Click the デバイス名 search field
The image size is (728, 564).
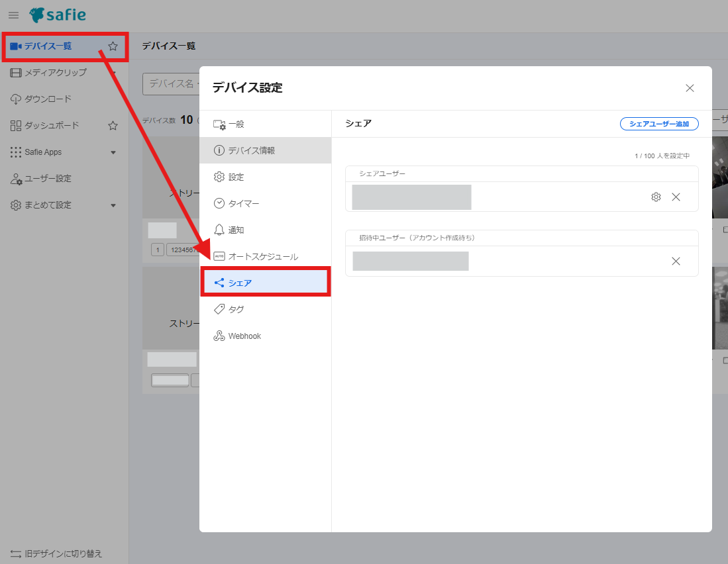(x=171, y=84)
